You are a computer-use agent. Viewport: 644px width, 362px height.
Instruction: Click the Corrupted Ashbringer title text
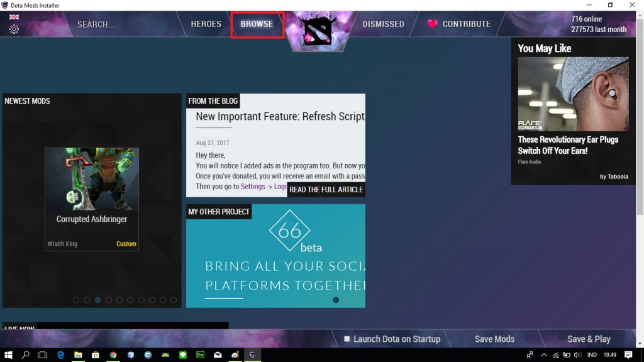(x=92, y=219)
